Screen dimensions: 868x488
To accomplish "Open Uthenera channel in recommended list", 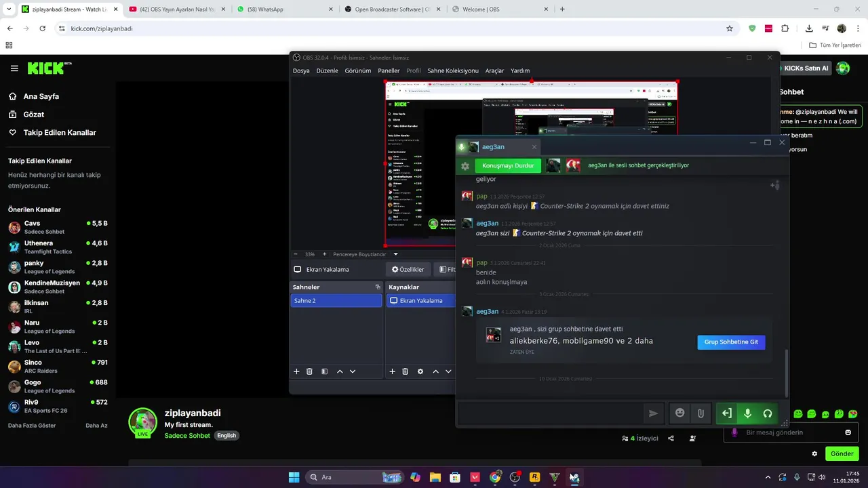I will [x=58, y=247].
